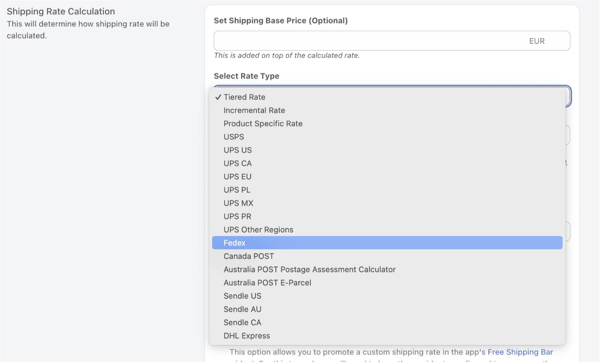Pick UPS Other Regions entry
Viewport: 601px width, 364px height.
[387, 230]
